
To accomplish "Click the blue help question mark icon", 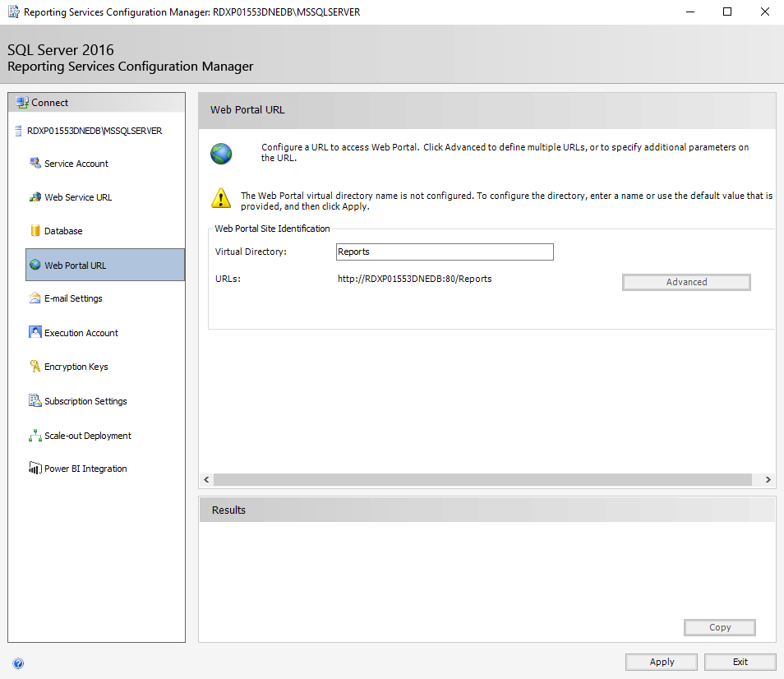I will pos(18,663).
